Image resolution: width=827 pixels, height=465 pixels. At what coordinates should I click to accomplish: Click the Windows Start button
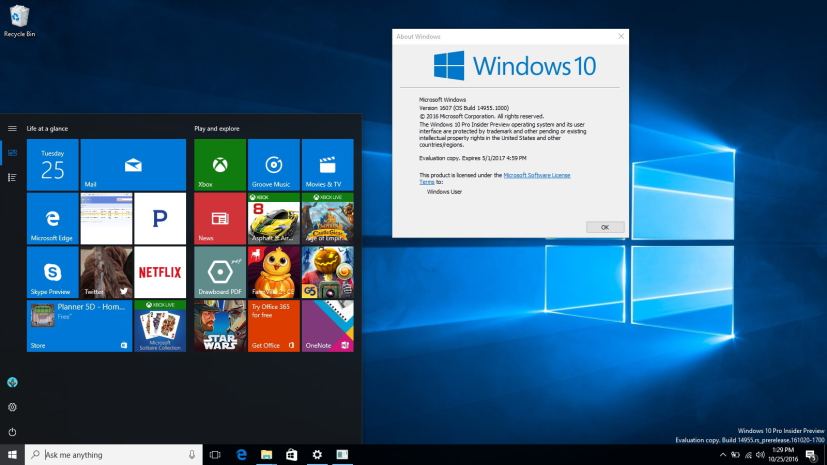point(12,454)
